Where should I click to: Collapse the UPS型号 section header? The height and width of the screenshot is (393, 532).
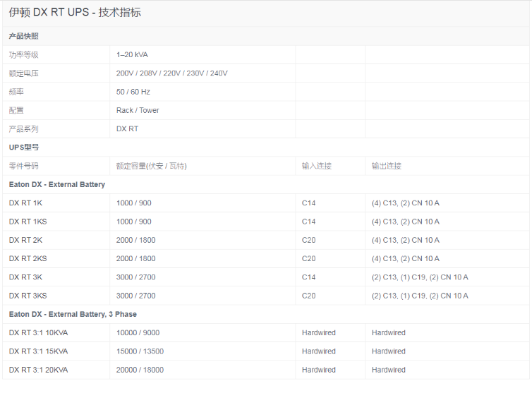24,147
